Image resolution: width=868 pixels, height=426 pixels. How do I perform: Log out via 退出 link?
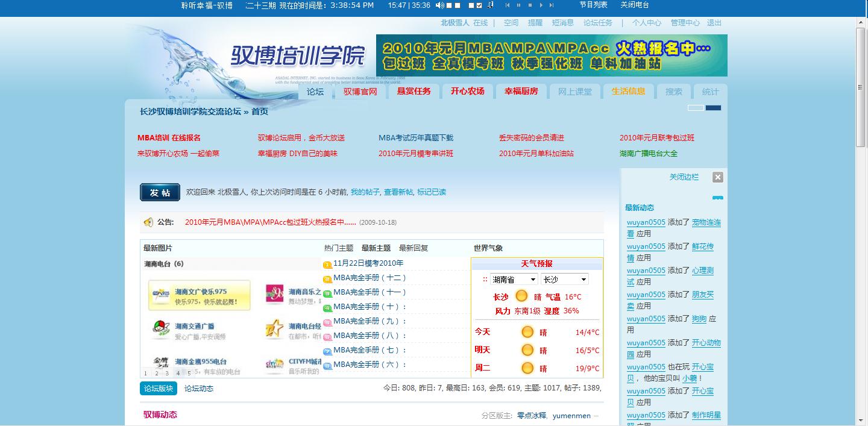point(714,23)
